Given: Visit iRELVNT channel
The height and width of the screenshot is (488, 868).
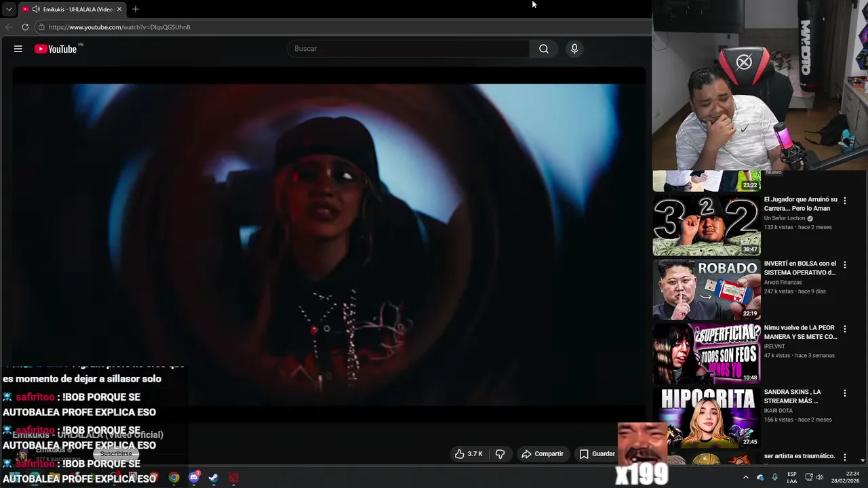Looking at the screenshot, I should (x=774, y=346).
